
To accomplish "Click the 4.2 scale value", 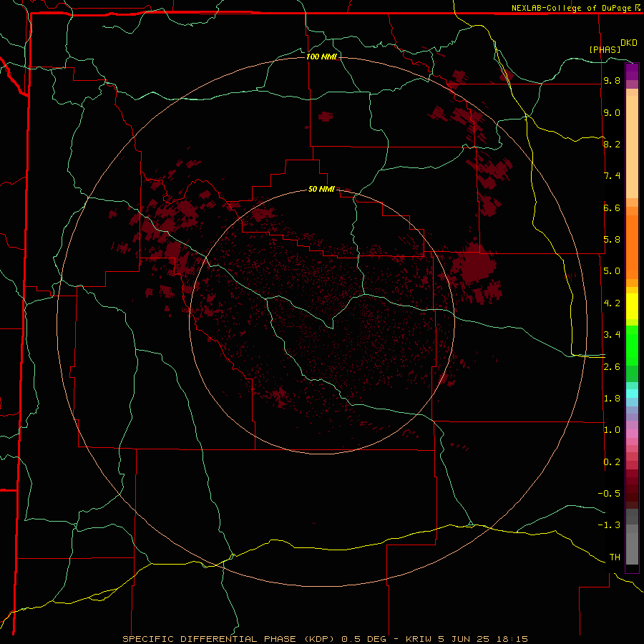I will 612,303.
